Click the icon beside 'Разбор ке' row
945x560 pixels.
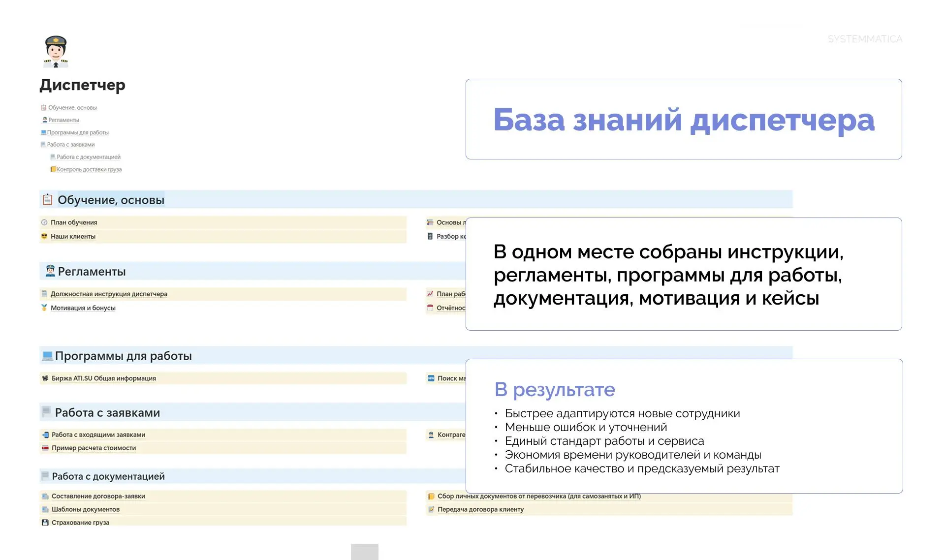430,236
